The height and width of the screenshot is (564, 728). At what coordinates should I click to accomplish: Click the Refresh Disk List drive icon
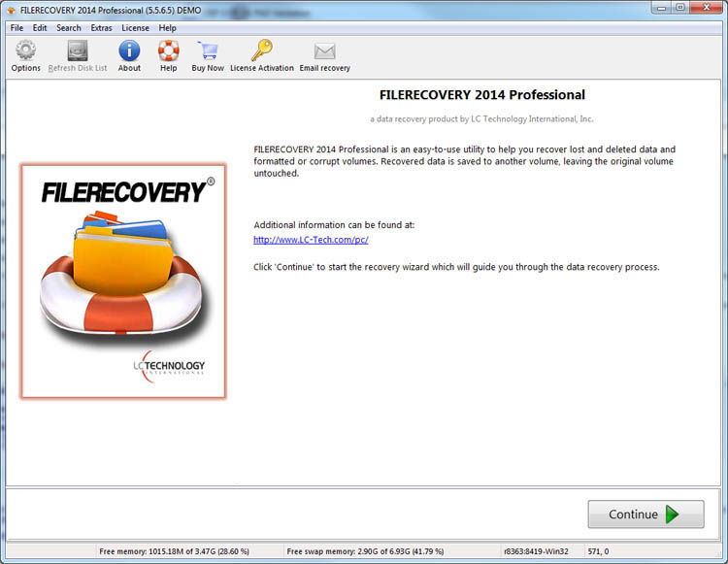pyautogui.click(x=78, y=50)
